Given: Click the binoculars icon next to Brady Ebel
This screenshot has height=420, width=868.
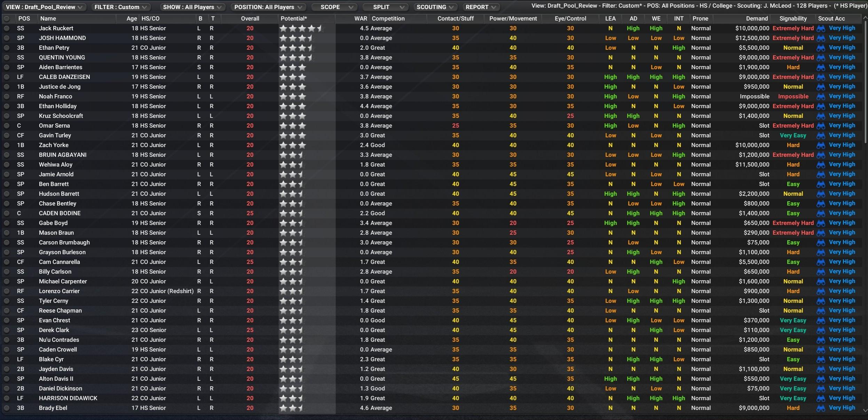Looking at the screenshot, I should [x=821, y=408].
